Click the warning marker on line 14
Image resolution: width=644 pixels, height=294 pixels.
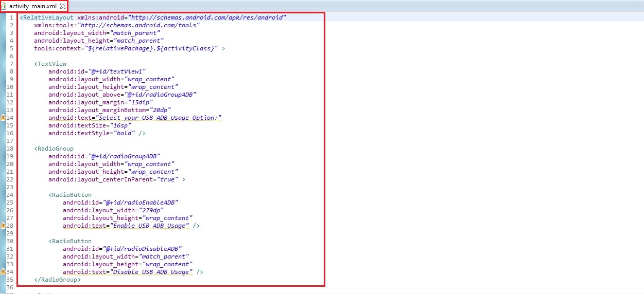[x=3, y=118]
